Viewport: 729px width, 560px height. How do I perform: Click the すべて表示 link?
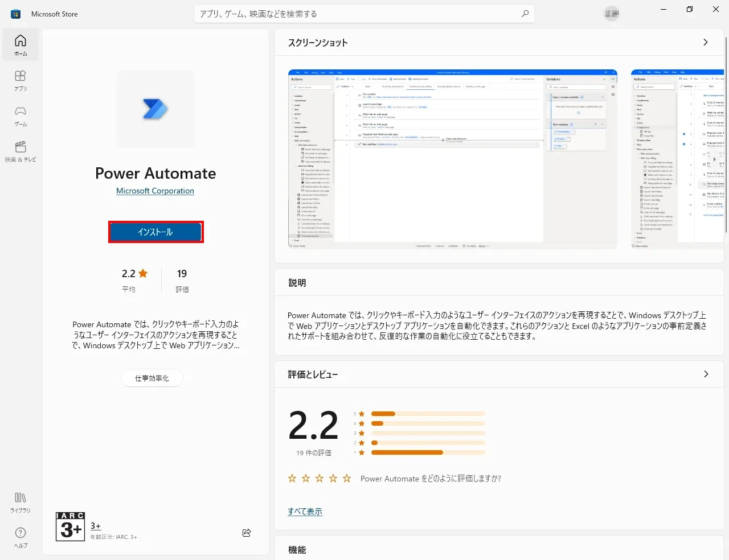point(305,511)
